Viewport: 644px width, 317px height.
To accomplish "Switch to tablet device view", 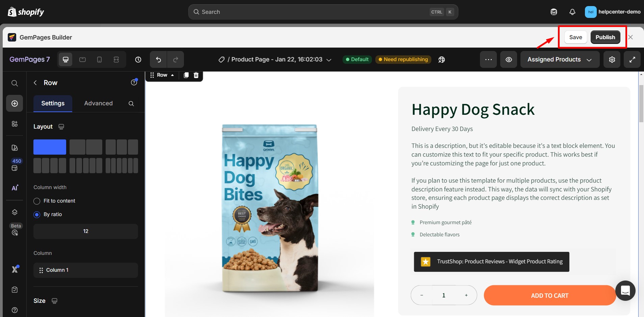I will click(x=82, y=59).
